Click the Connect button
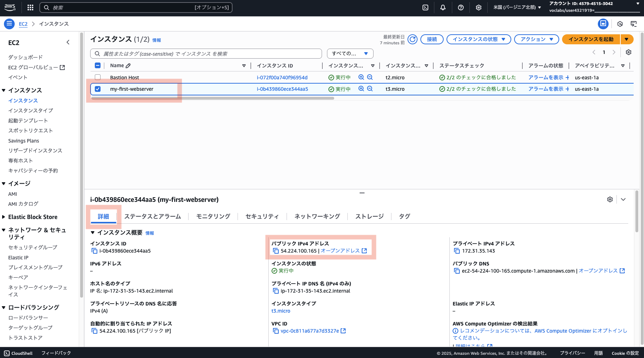 click(432, 39)
